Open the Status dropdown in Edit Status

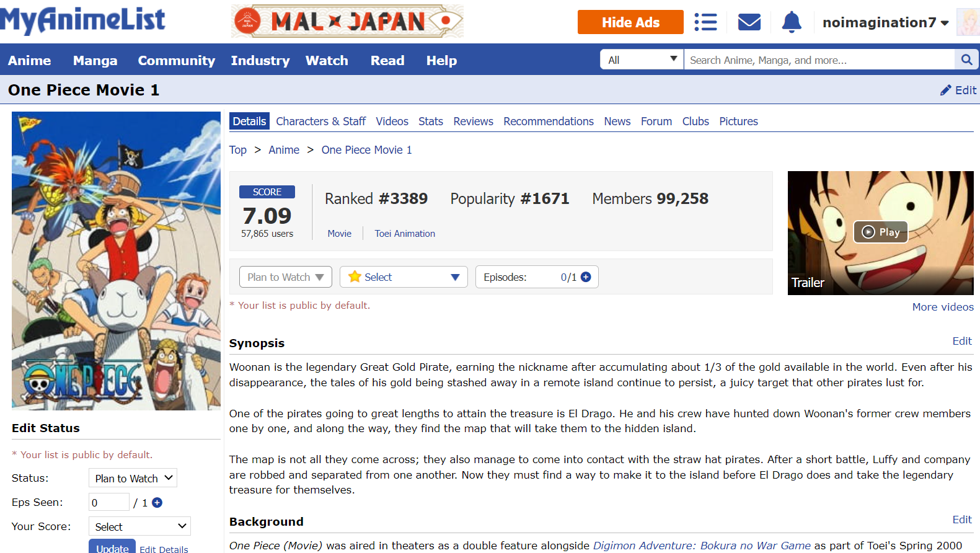pyautogui.click(x=133, y=478)
